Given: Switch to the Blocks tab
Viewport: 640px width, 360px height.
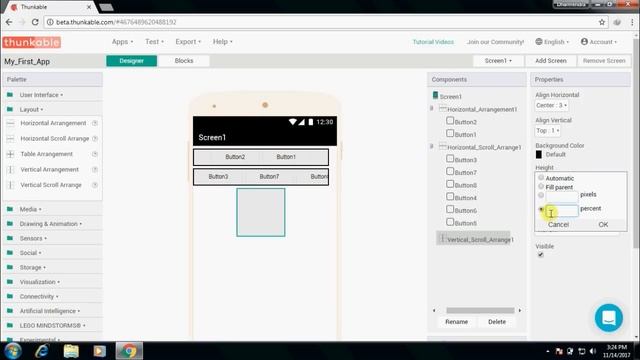Looking at the screenshot, I should (x=184, y=61).
